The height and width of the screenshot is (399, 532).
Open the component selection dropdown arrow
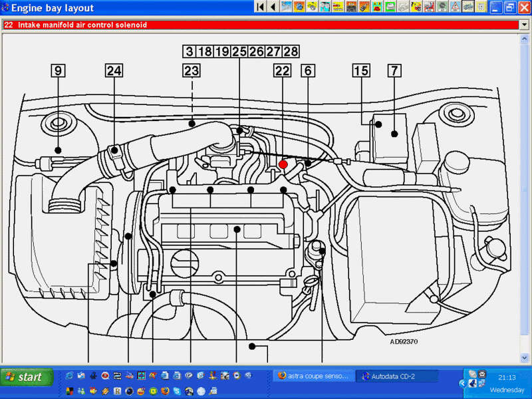point(524,25)
